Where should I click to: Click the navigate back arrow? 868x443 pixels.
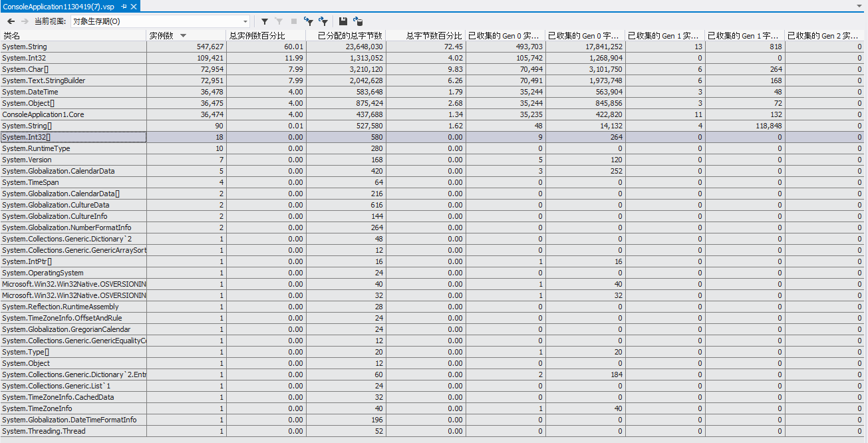coord(11,21)
